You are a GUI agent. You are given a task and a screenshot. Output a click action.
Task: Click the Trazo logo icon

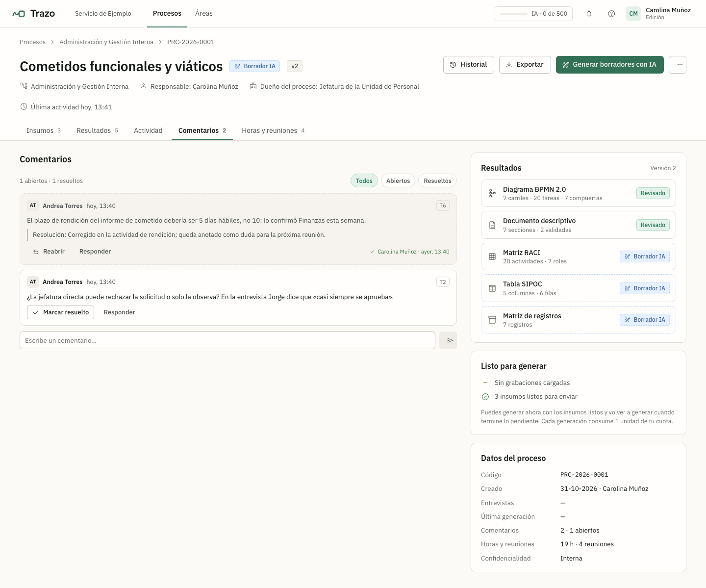[x=19, y=14]
